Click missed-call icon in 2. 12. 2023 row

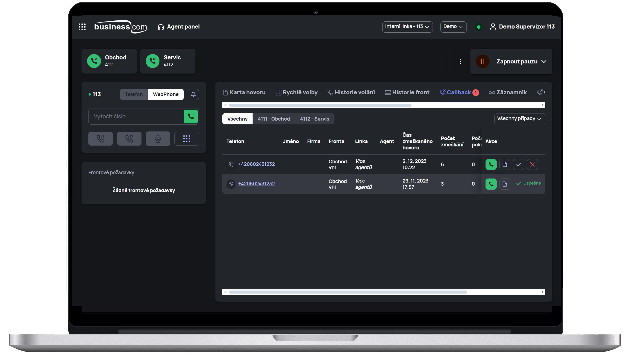point(231,165)
